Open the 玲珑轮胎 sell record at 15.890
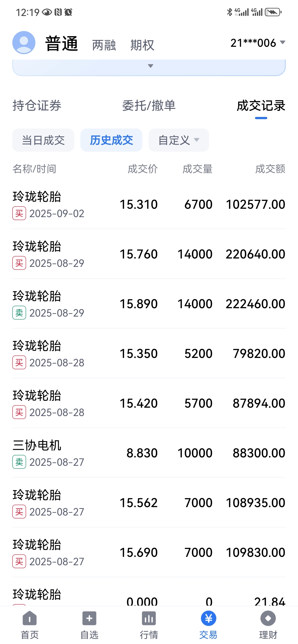This screenshot has height=644, width=298. point(149,304)
